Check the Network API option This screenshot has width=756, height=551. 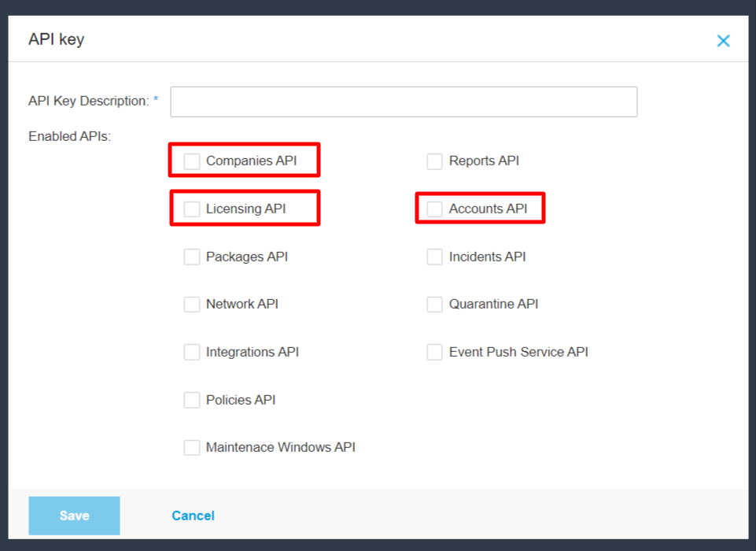[192, 305]
